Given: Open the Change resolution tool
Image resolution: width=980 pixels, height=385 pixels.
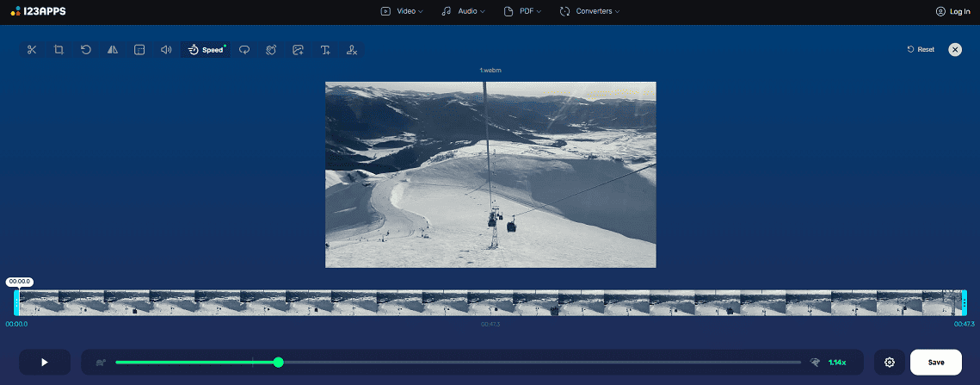Looking at the screenshot, I should point(139,50).
